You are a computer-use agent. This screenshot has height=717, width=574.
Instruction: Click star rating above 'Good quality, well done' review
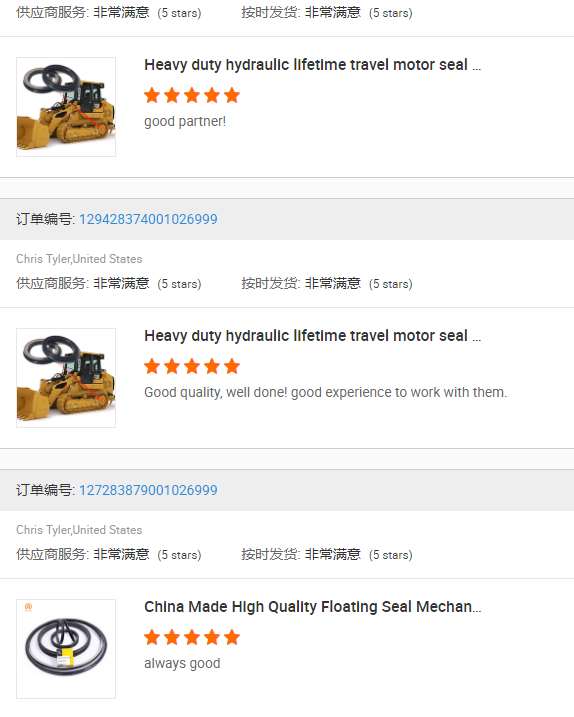(x=192, y=367)
